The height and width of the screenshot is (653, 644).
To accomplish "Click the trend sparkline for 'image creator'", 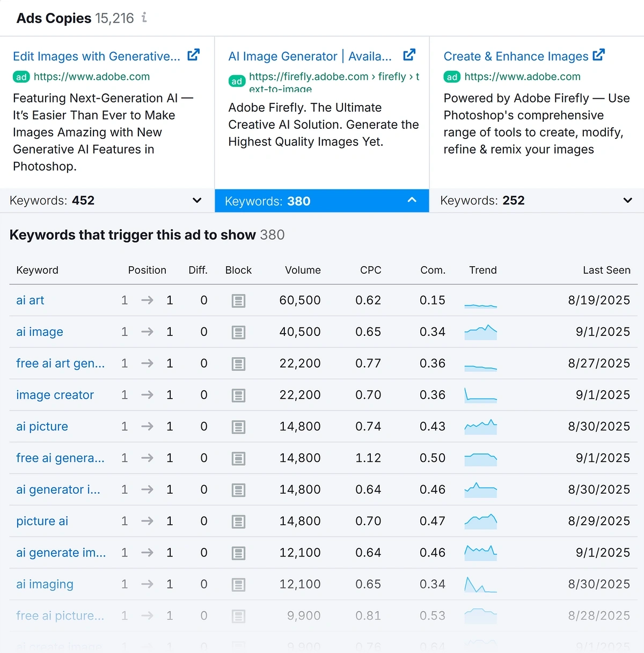I will [x=481, y=395].
